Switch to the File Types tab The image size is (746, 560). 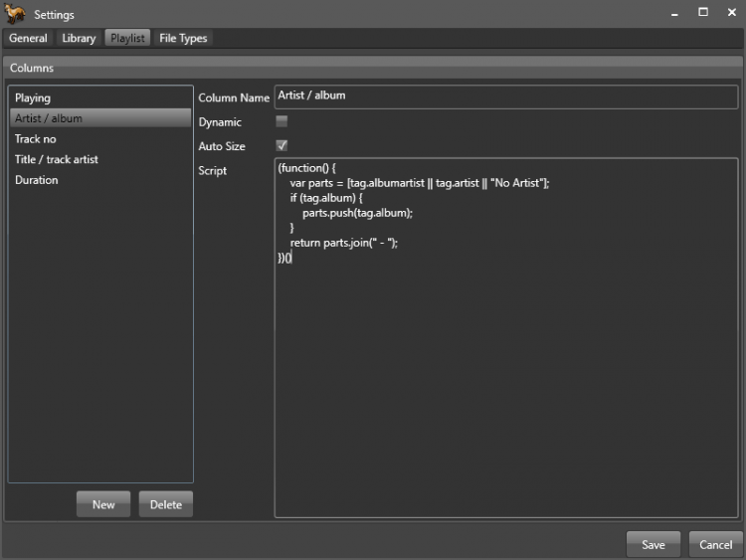183,38
